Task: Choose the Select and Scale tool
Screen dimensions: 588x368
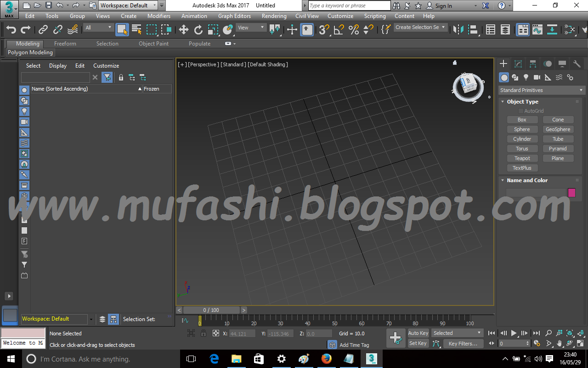Action: click(213, 29)
